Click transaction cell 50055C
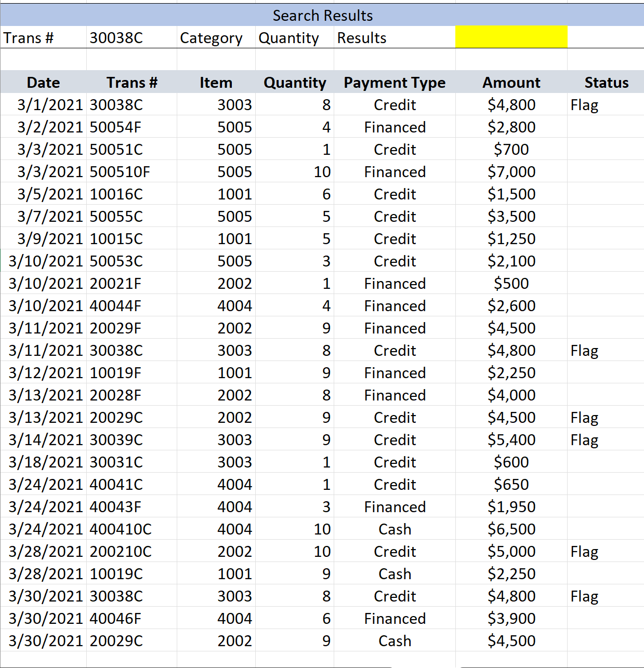The image size is (644, 668). click(x=132, y=216)
